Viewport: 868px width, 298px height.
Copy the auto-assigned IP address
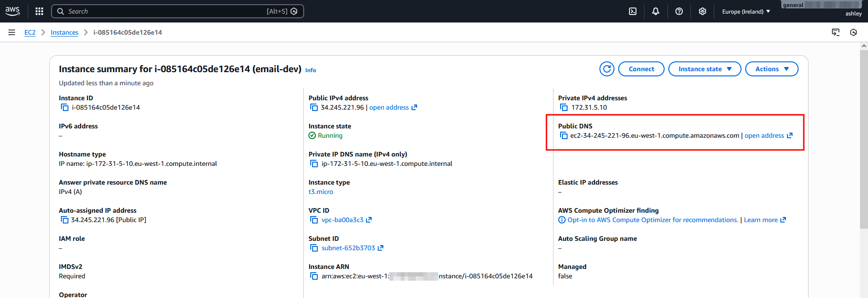click(x=65, y=220)
